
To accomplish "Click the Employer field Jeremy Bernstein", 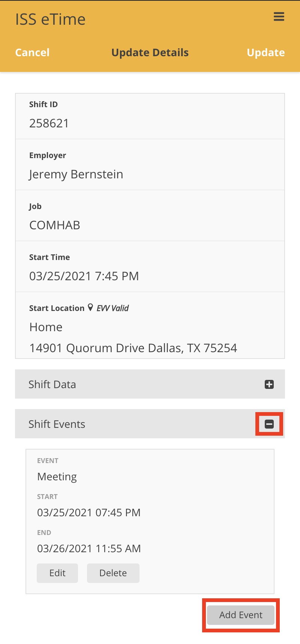I will tap(76, 174).
